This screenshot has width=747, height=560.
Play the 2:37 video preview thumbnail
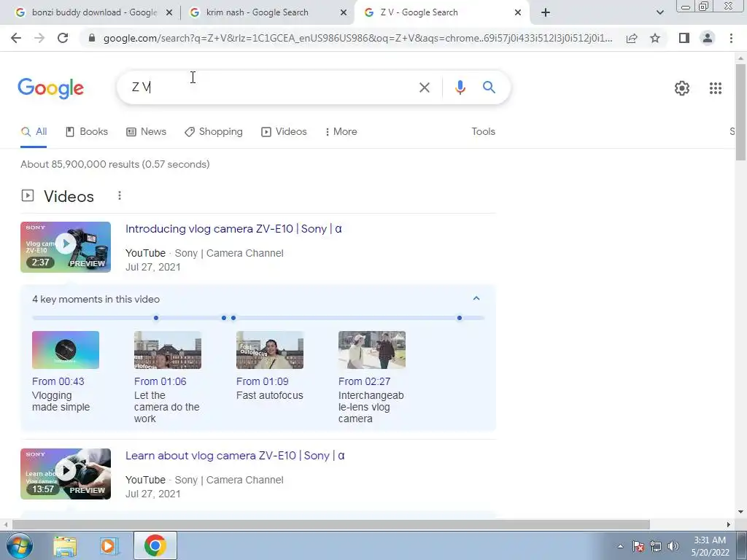pyautogui.click(x=66, y=247)
